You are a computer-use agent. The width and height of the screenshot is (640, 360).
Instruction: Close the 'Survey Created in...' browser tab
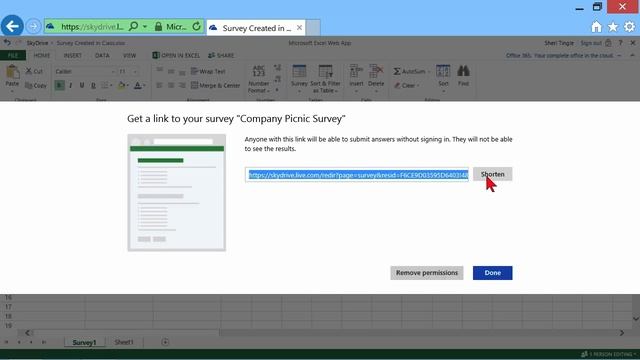coord(299,28)
